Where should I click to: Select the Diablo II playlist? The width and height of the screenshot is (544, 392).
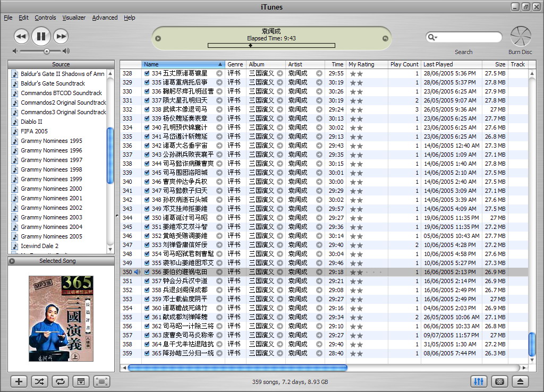31,122
